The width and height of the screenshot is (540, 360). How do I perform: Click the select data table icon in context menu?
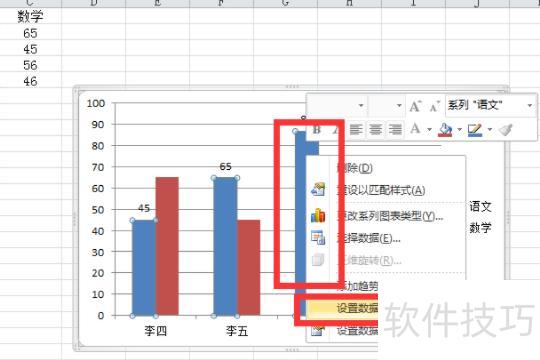318,237
